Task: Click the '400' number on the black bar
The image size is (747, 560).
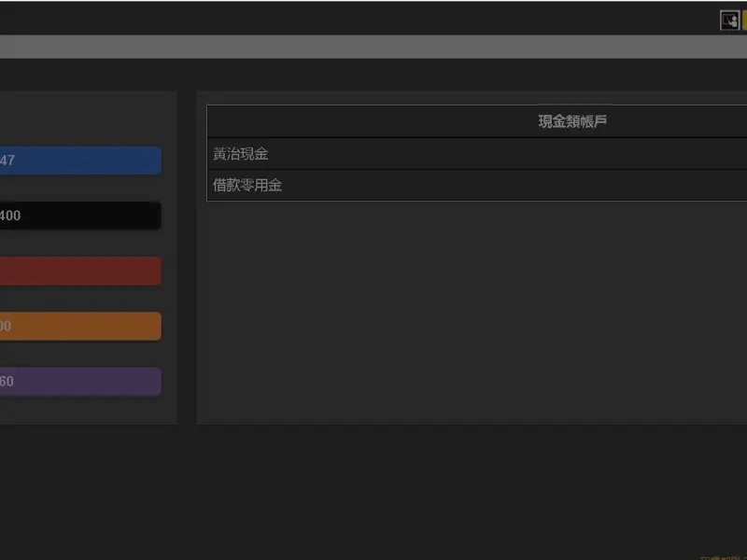Action: 9,216
